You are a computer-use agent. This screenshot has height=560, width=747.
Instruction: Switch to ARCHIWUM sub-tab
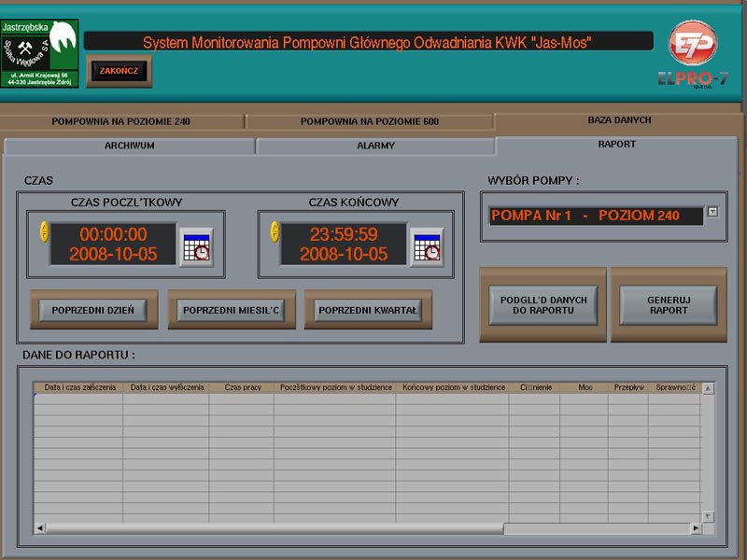[x=129, y=146]
